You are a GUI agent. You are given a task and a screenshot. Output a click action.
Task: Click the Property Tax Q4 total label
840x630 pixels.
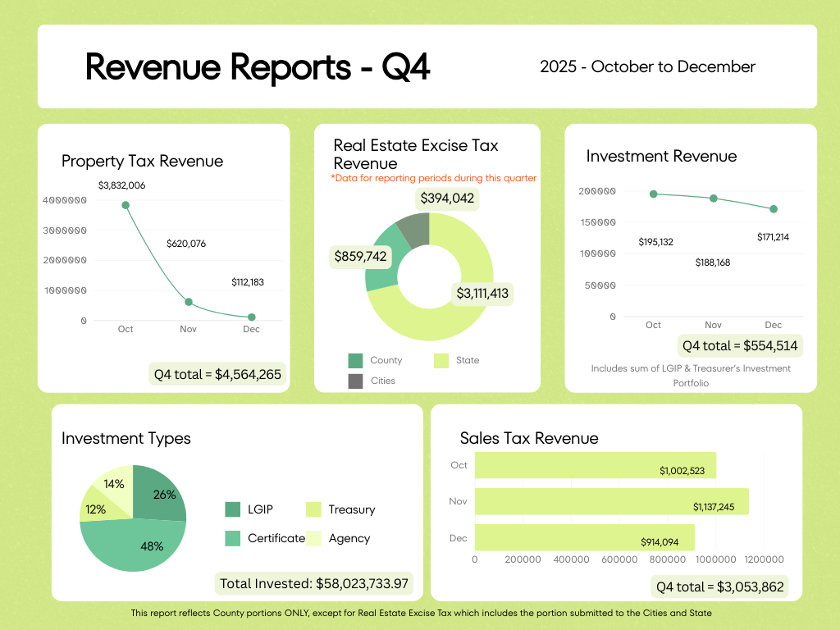point(217,375)
